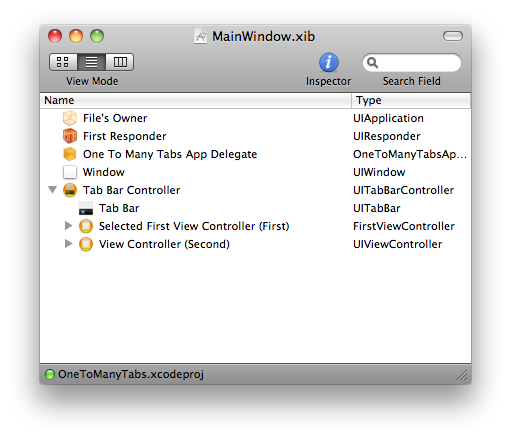Image resolution: width=511 pixels, height=439 pixels.
Task: Sort by the Name column header
Action: tap(196, 100)
